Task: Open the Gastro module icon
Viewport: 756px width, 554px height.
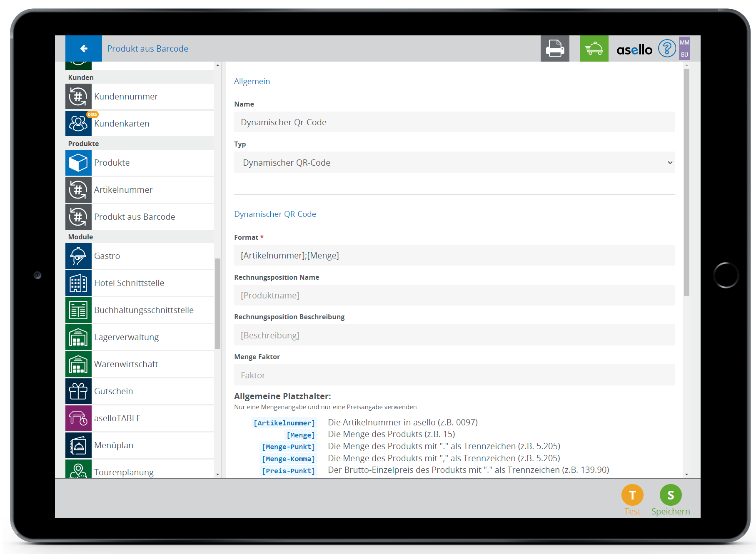Action: 78,256
